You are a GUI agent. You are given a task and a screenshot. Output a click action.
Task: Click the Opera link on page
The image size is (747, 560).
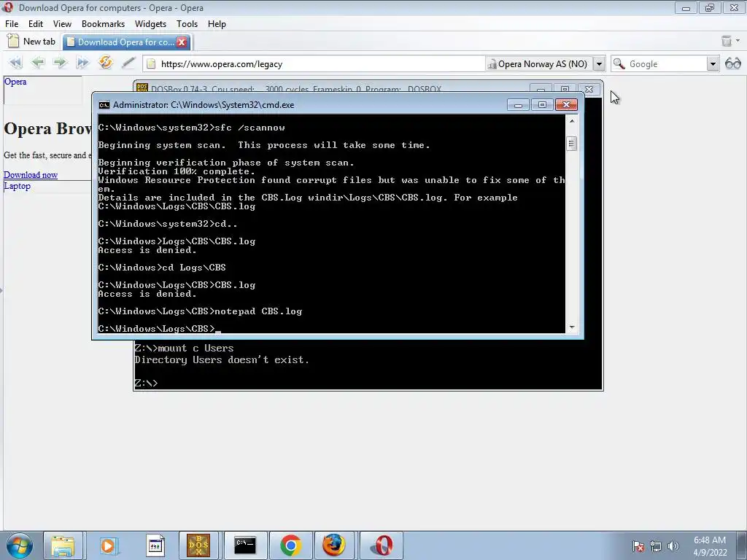coord(15,82)
